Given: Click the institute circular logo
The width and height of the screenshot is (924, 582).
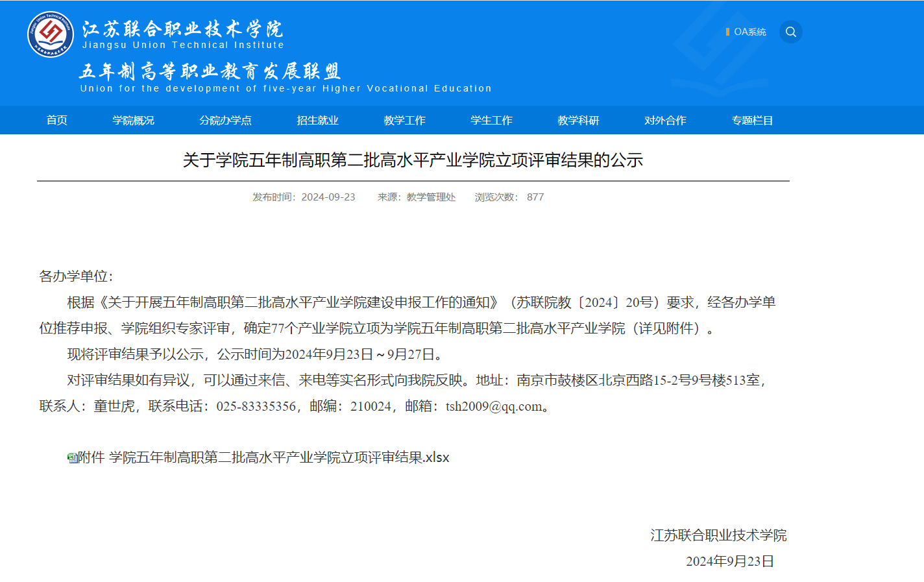Looking at the screenshot, I should (51, 34).
